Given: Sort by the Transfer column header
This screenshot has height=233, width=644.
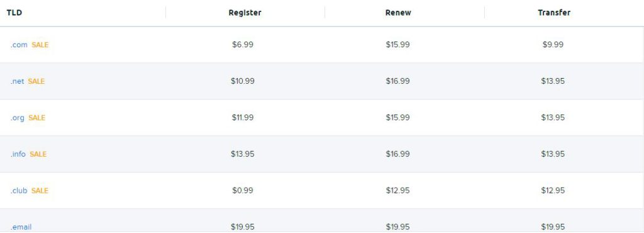Looking at the screenshot, I should 554,13.
